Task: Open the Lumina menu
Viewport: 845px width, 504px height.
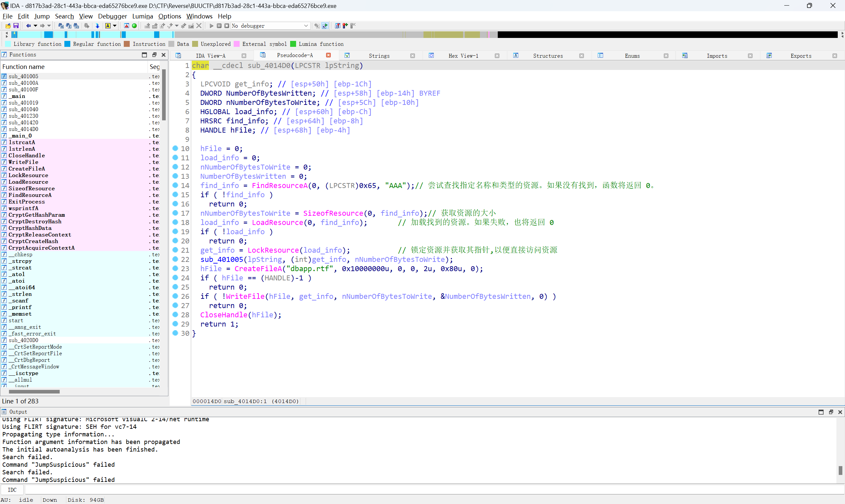Action: tap(142, 16)
